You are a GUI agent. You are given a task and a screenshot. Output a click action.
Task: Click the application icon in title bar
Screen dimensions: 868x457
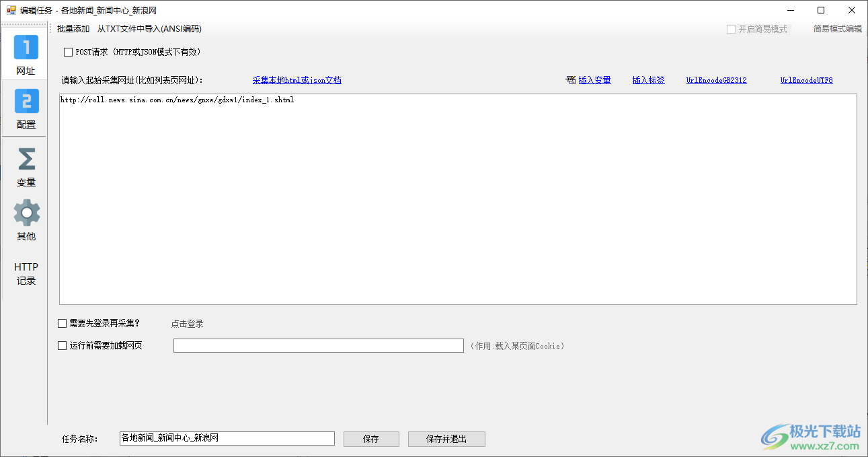[x=11, y=10]
